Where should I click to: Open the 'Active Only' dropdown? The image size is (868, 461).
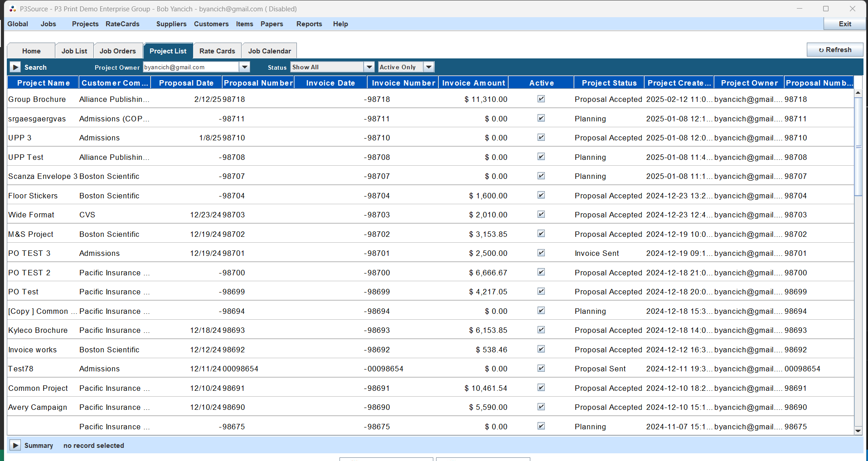click(x=428, y=67)
